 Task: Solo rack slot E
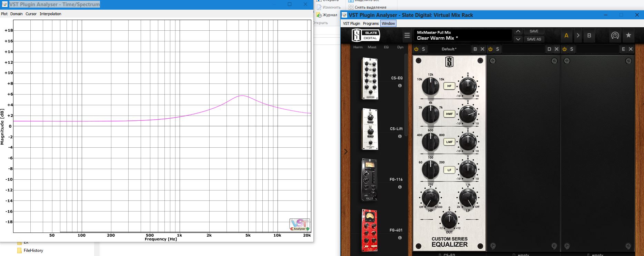click(572, 49)
